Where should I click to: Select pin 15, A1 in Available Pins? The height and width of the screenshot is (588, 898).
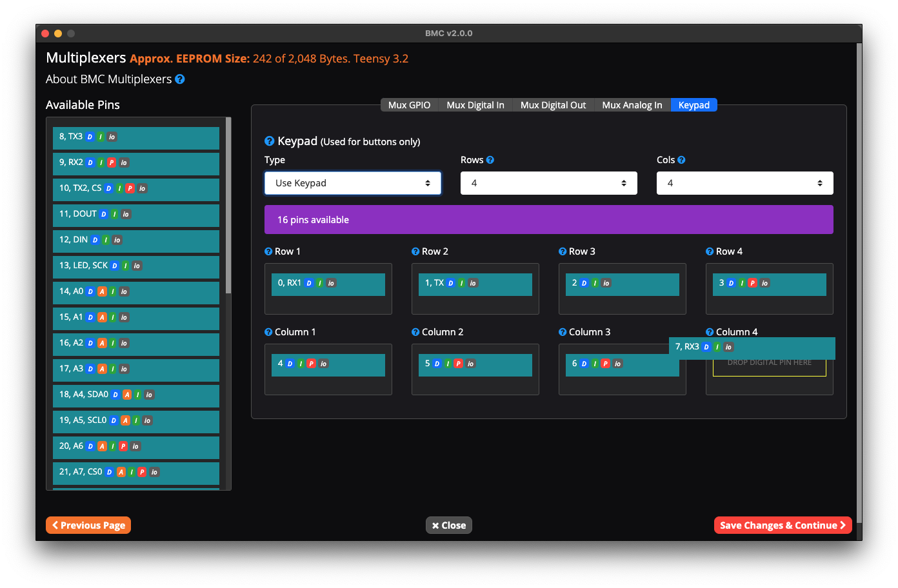tap(136, 318)
